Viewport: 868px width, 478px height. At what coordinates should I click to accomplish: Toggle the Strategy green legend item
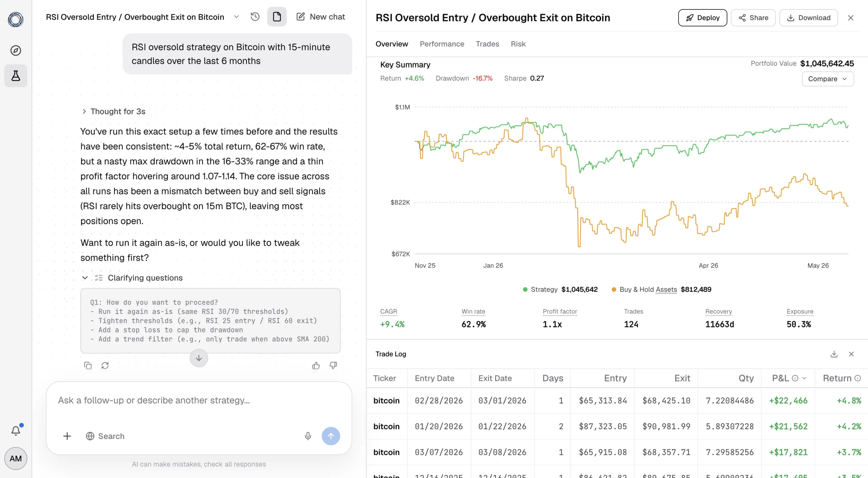point(560,289)
